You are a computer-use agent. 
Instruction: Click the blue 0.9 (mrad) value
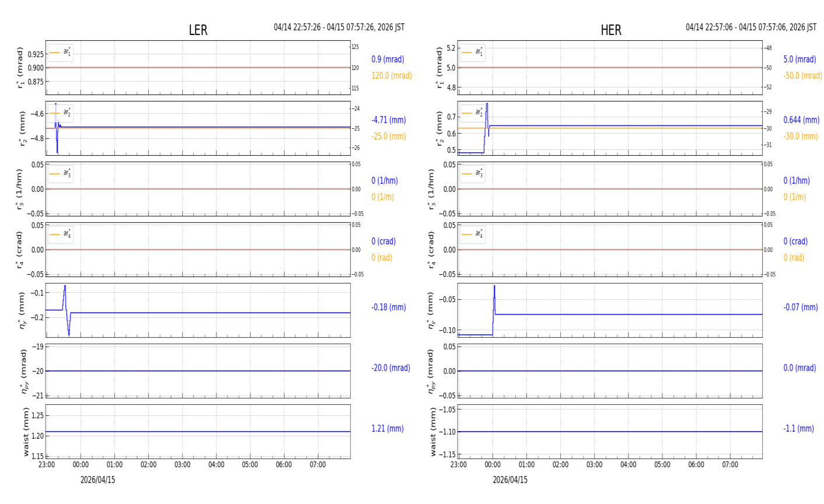pos(387,60)
